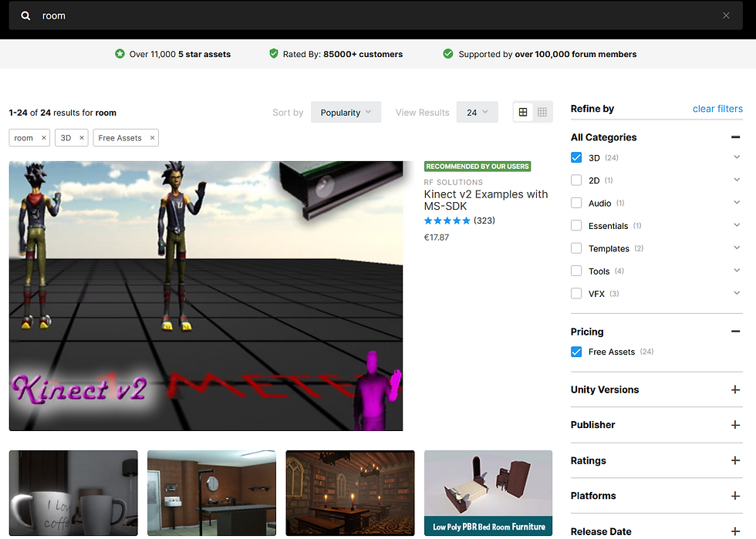Open RF SOLUTIONS publisher link
The height and width of the screenshot is (539, 756).
454,182
